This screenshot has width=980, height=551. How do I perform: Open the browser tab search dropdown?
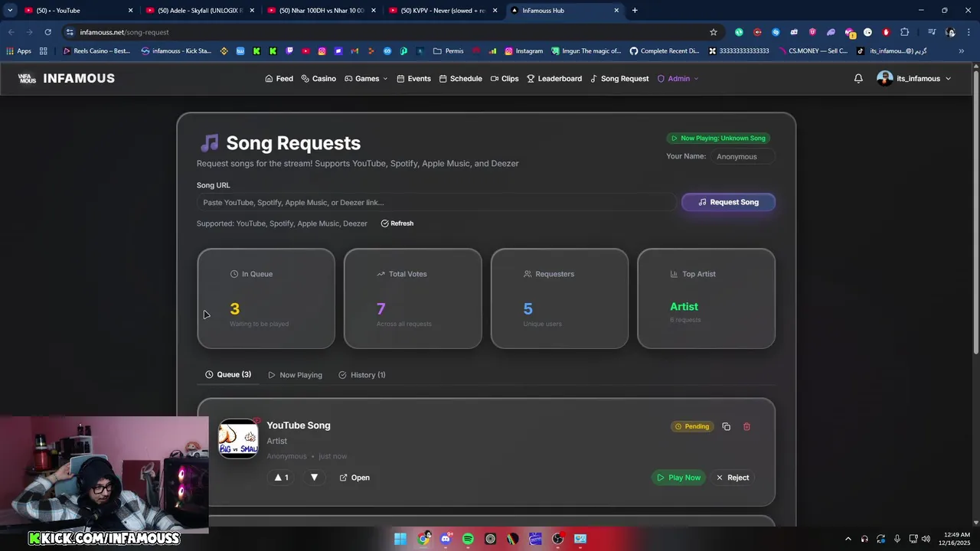[x=10, y=11]
